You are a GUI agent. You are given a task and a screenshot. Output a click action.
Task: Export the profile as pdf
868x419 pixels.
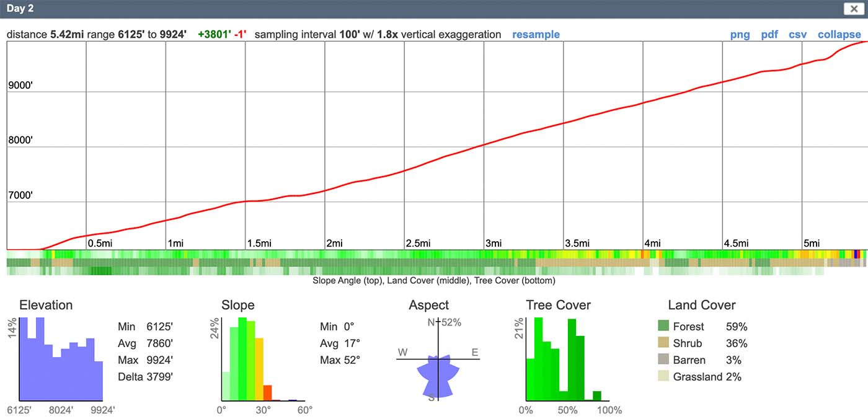click(x=769, y=35)
